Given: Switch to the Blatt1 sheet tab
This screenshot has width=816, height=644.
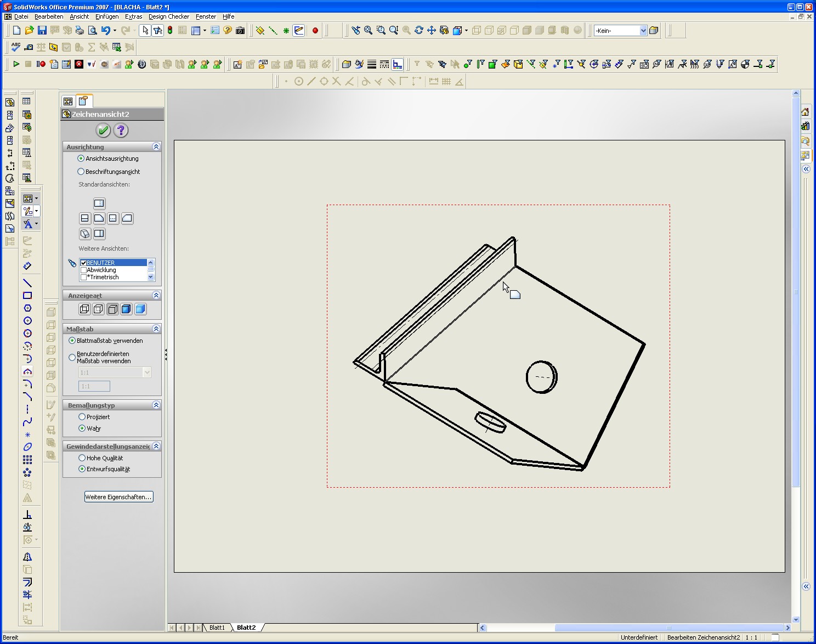Looking at the screenshot, I should [217, 628].
